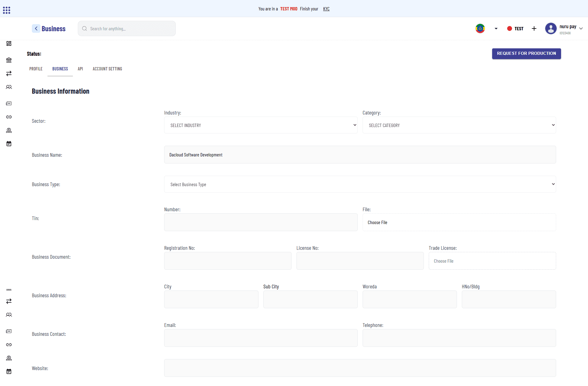588x386 pixels.
Task: Click the customers people icon in sidebar
Action: click(x=9, y=87)
